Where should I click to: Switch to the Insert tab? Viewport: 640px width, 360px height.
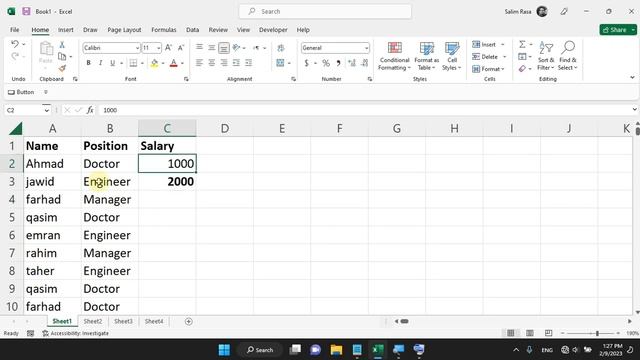point(66,30)
